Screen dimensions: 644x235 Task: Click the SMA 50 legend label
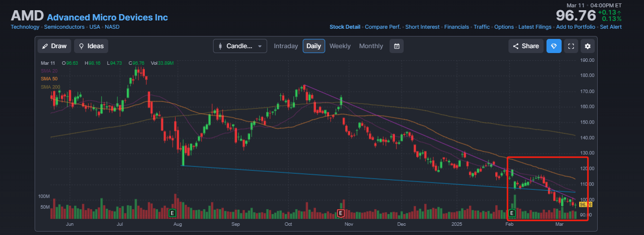click(x=49, y=79)
